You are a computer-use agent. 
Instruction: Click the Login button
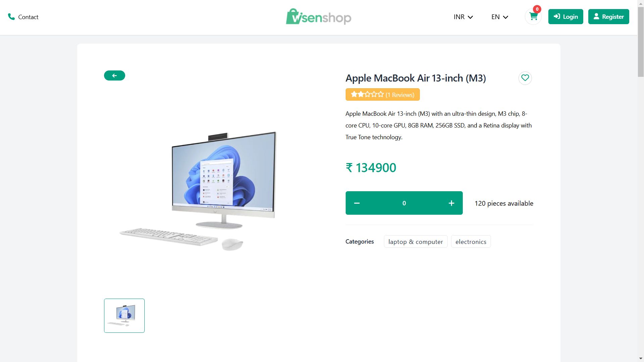(566, 17)
